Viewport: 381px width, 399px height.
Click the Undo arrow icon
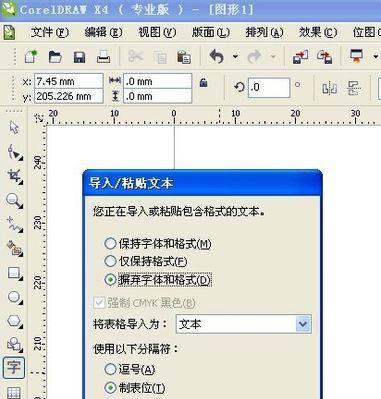[x=217, y=56]
